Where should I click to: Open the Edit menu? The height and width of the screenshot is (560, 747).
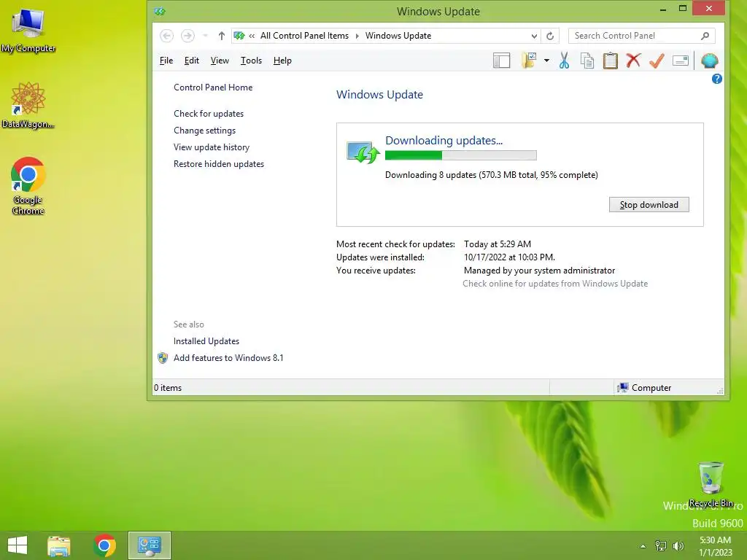tap(192, 61)
